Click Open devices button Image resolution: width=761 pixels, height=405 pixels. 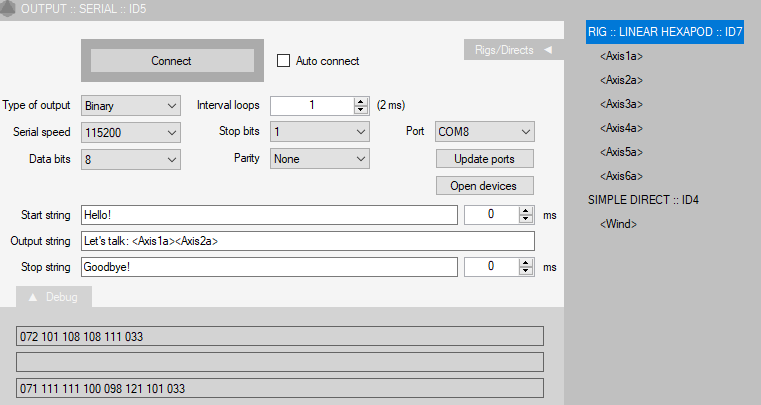484,186
